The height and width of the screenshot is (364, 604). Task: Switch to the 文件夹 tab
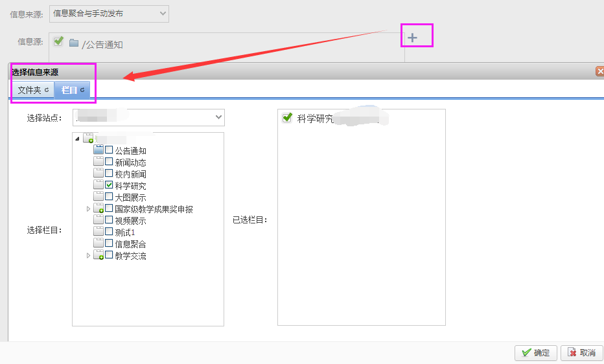click(30, 90)
